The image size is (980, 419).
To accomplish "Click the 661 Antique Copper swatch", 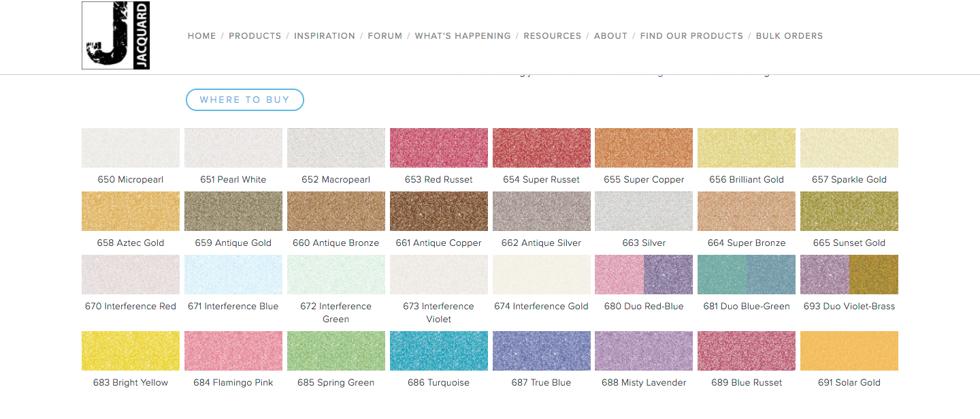I will coord(439,211).
